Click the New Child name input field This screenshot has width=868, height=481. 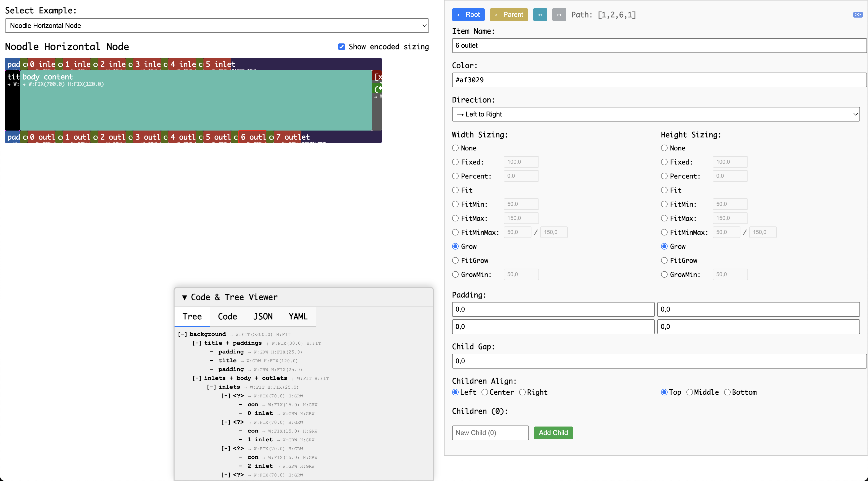click(x=490, y=433)
